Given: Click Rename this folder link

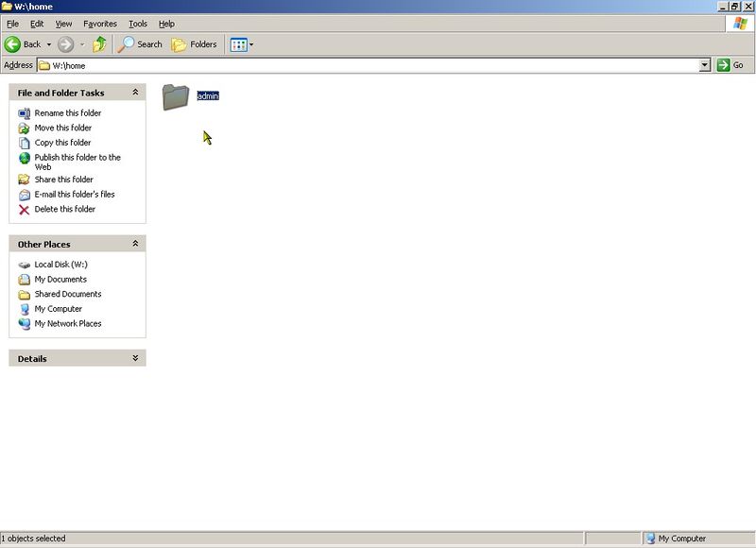Looking at the screenshot, I should click(67, 112).
